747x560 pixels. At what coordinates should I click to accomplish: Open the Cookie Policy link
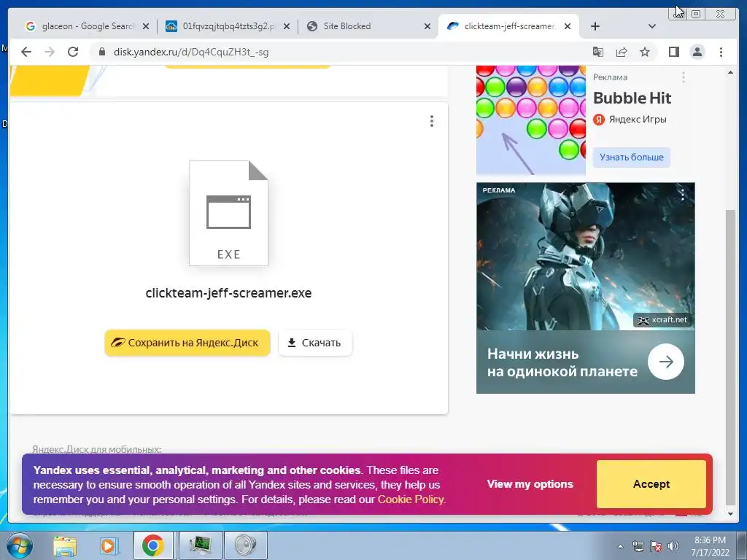click(410, 499)
